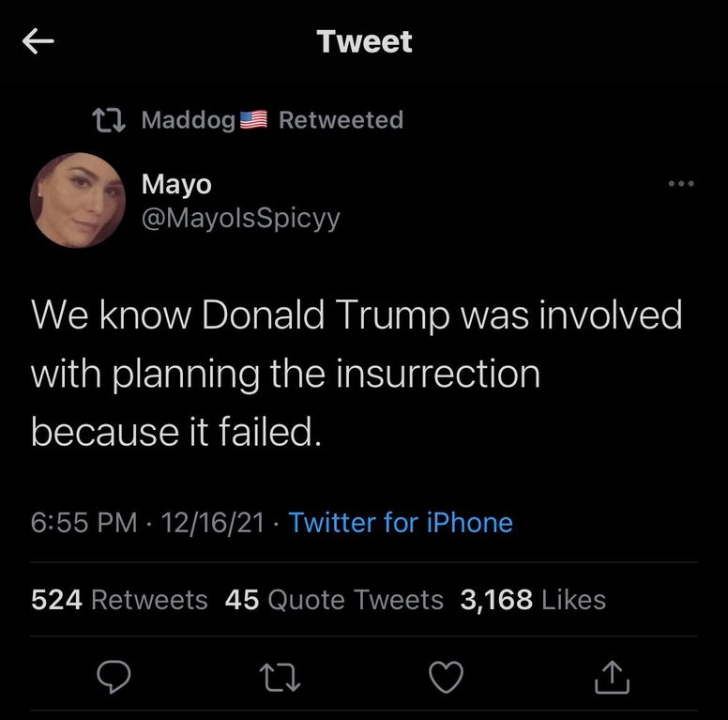The width and height of the screenshot is (728, 720).
Task: View the 3,168 Likes list
Action: [533, 599]
